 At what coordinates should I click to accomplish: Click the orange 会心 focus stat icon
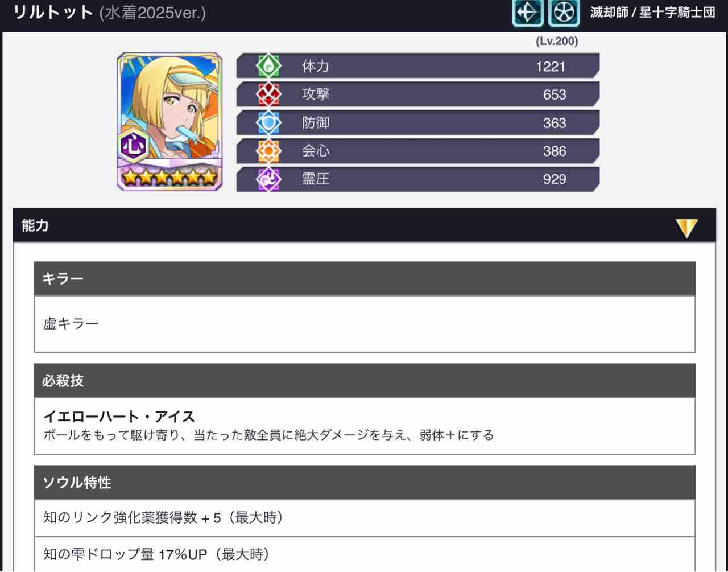268,151
